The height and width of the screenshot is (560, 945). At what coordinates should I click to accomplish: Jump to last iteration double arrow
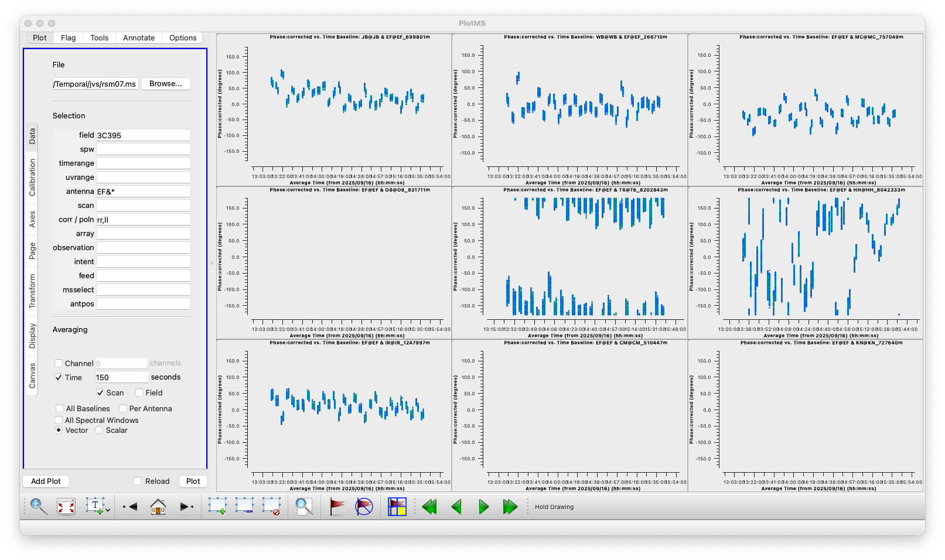point(510,507)
